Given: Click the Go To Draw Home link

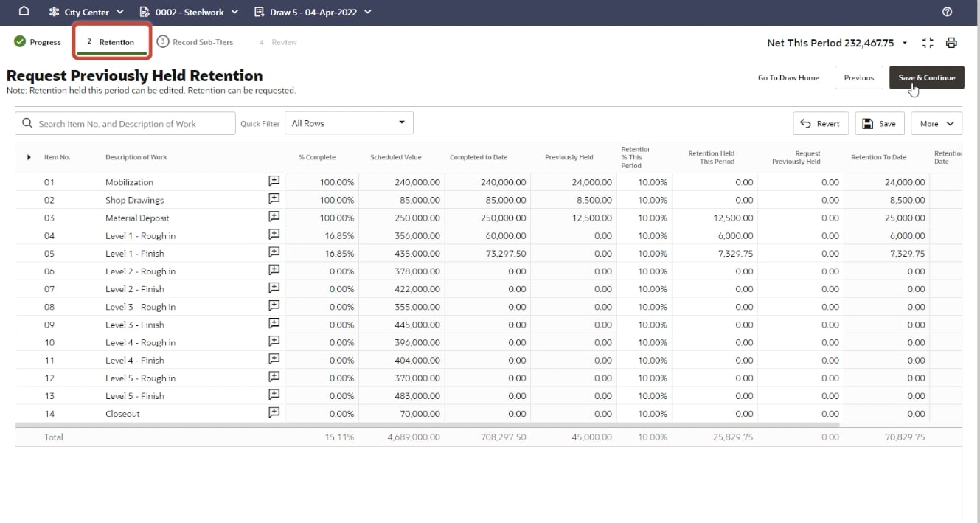Looking at the screenshot, I should (x=788, y=77).
